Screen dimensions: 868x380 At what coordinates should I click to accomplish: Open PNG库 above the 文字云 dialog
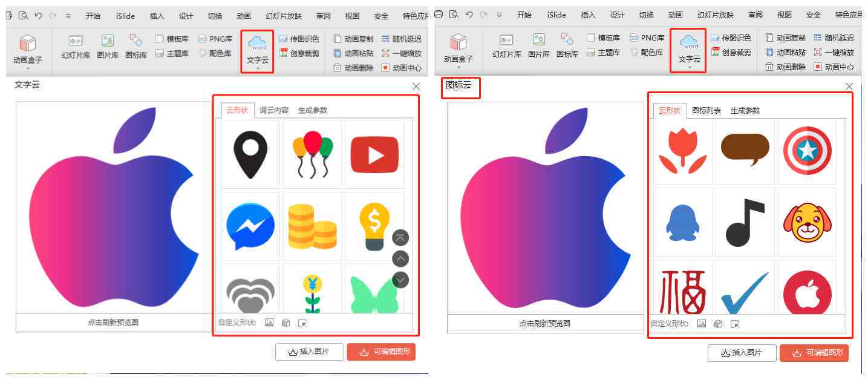[x=215, y=39]
